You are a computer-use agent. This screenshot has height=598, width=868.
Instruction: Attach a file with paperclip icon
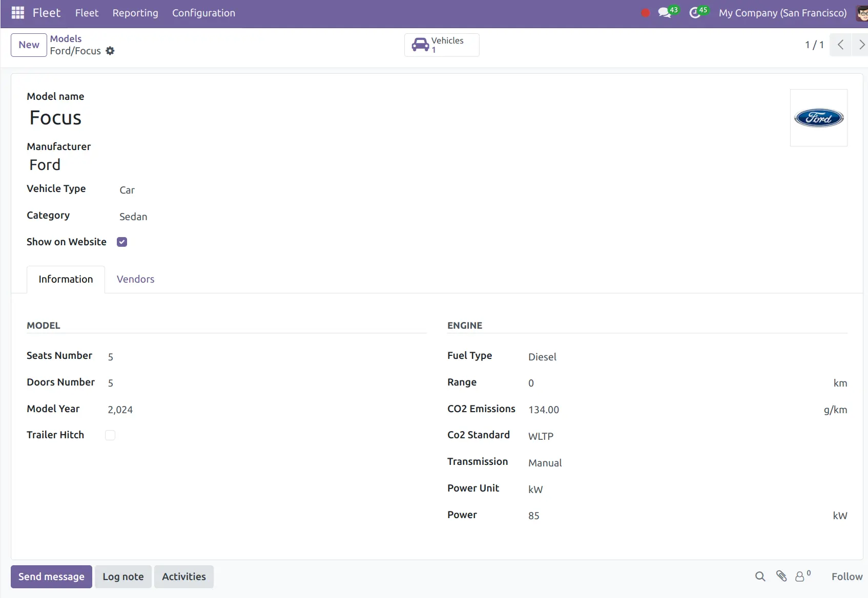(x=781, y=576)
